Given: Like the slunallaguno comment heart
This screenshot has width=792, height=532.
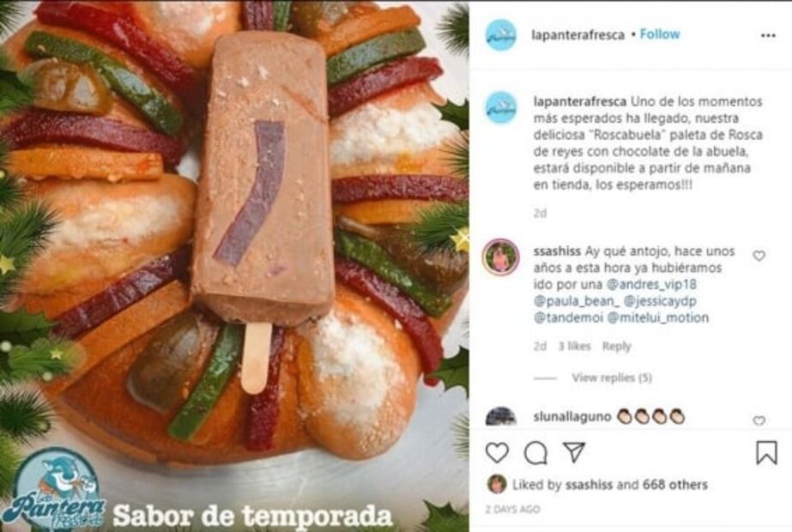Looking at the screenshot, I should 759,420.
